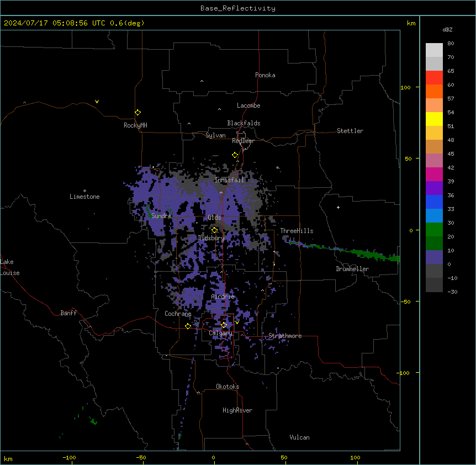Click the white plus marker north of Drumheller
The height and width of the screenshot is (465, 476).
tap(338, 207)
